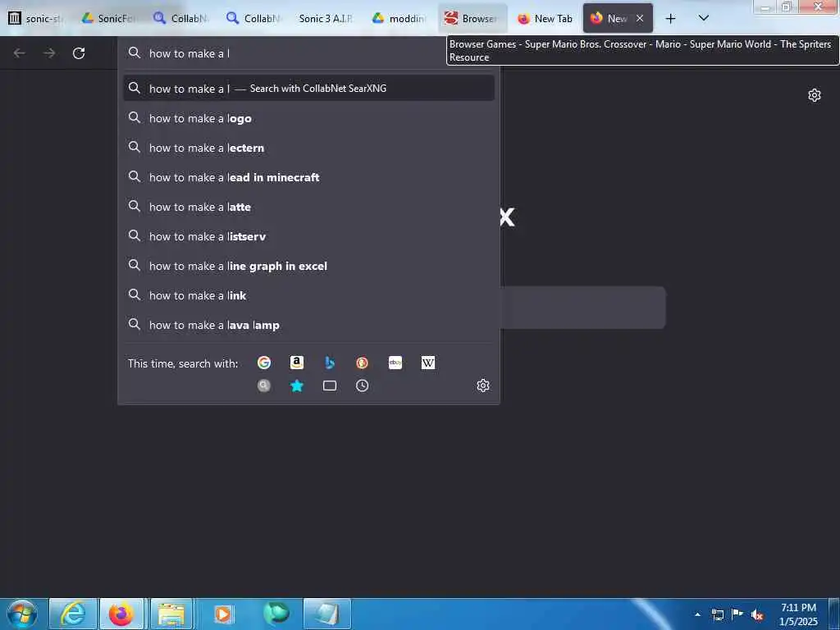Open the notepad-like taskbar app

(326, 614)
